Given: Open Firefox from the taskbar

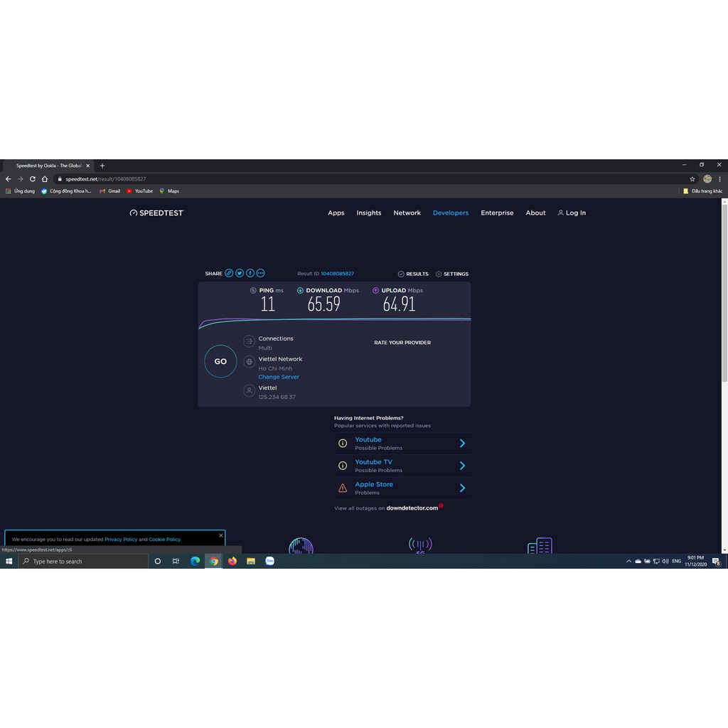Looking at the screenshot, I should click(x=232, y=561).
